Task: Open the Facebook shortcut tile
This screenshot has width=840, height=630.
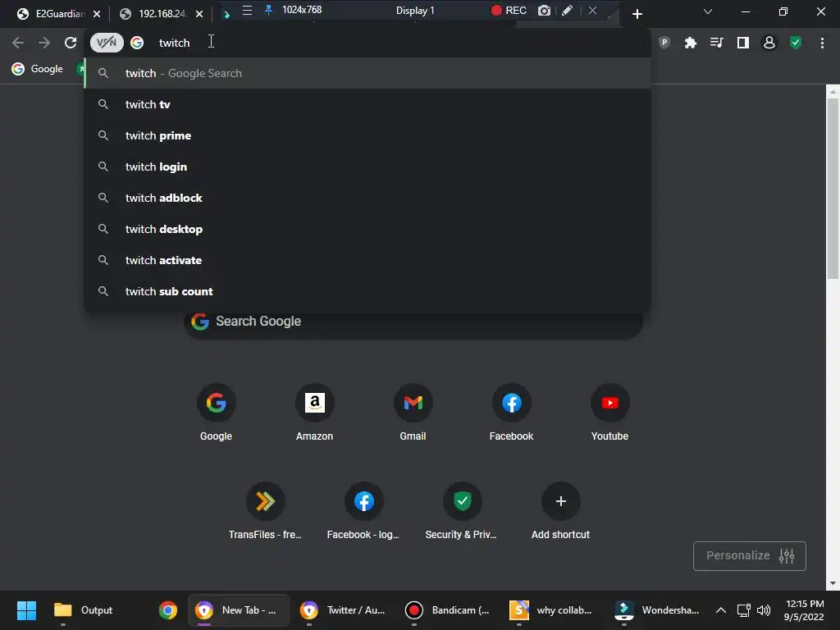Action: coord(511,413)
